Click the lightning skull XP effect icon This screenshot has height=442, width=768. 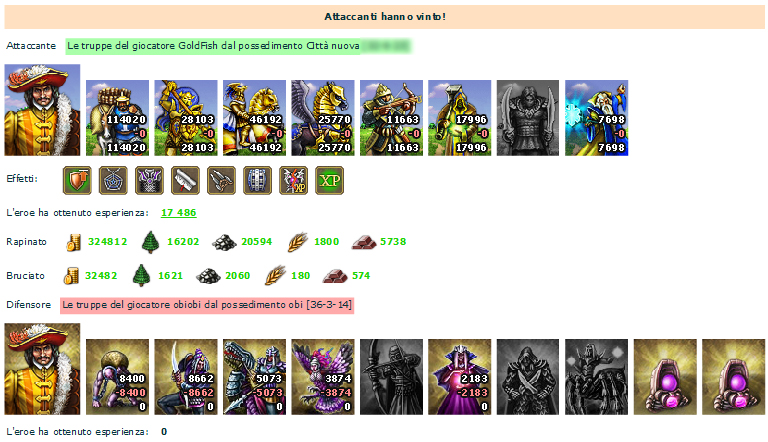[293, 180]
